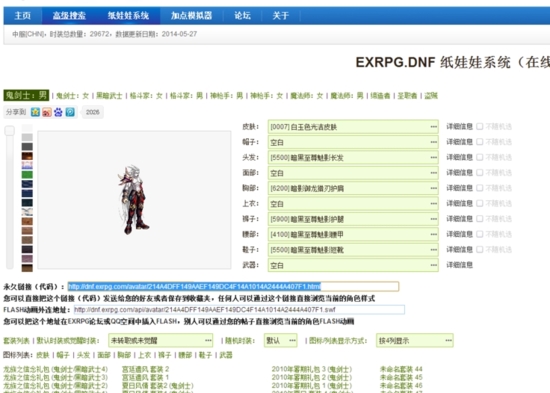Share to Sina Weibo red icon
This screenshot has height=393, width=550.
pyautogui.click(x=47, y=112)
